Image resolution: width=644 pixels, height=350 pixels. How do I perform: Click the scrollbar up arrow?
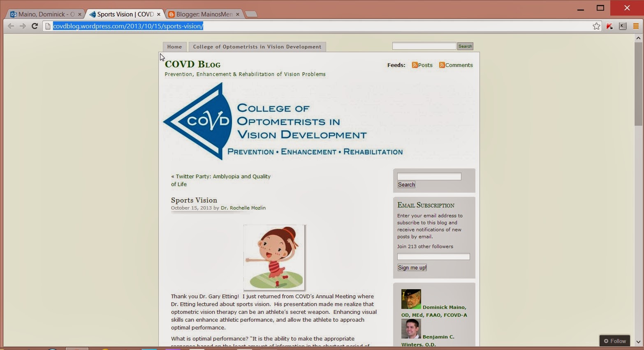pyautogui.click(x=638, y=38)
